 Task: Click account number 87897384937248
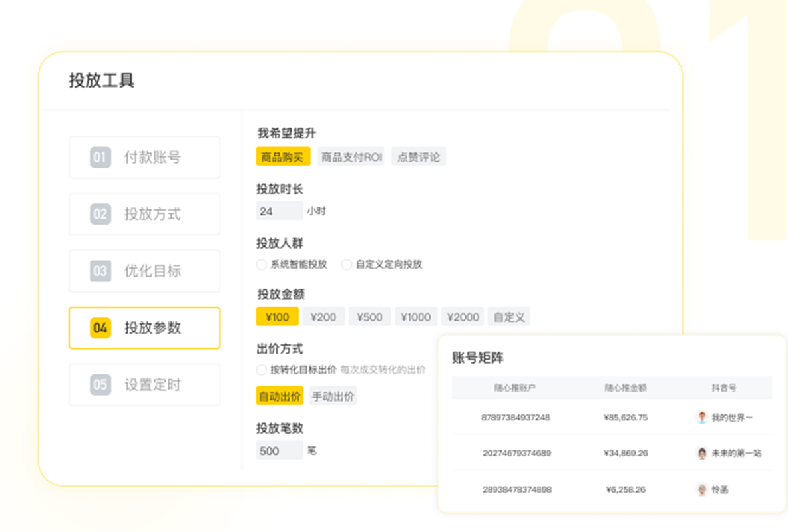(x=516, y=418)
